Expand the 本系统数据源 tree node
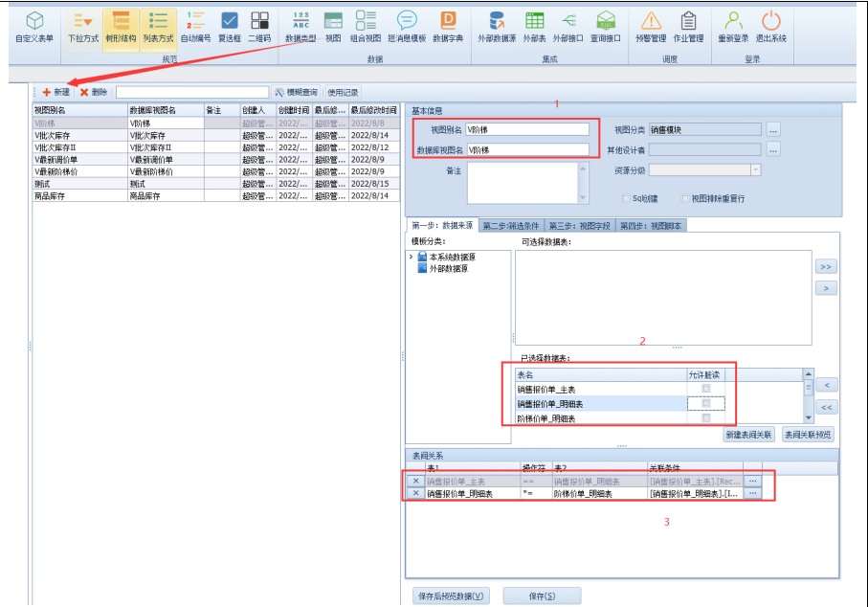Viewport: 868px width, 607px height. (412, 258)
